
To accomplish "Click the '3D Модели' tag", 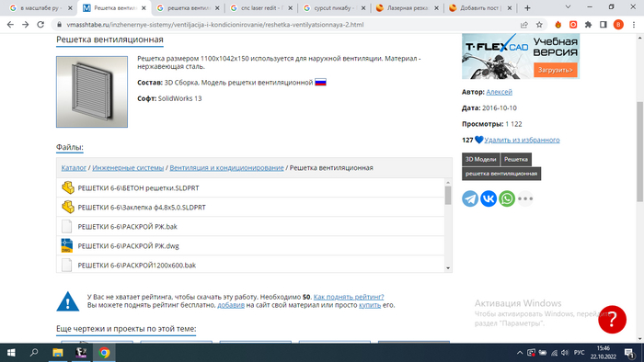I will [480, 159].
